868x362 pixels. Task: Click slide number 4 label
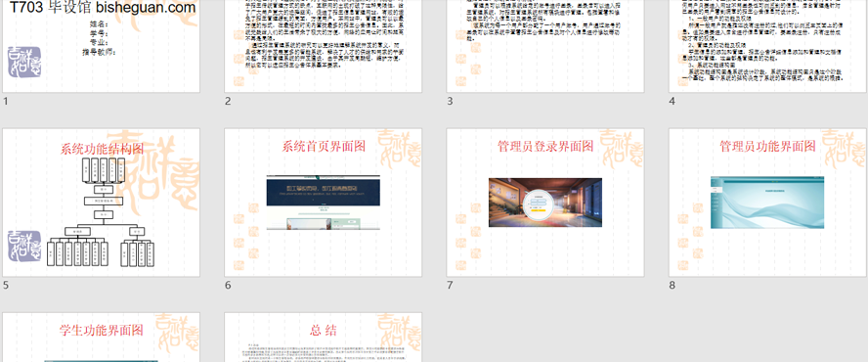pyautogui.click(x=673, y=101)
